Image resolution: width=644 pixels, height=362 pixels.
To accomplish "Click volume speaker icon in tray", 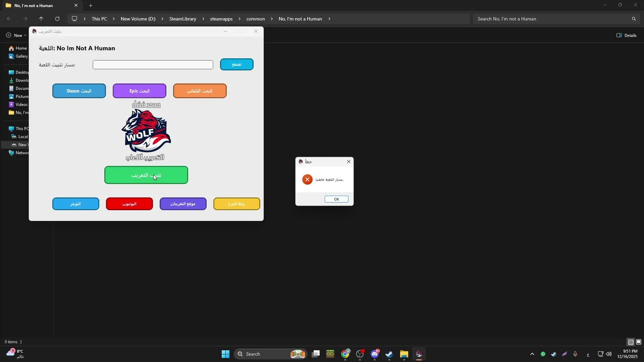I will tap(609, 354).
